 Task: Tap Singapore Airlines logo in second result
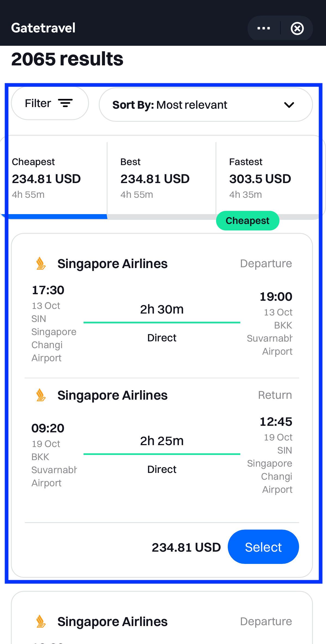pyautogui.click(x=41, y=621)
